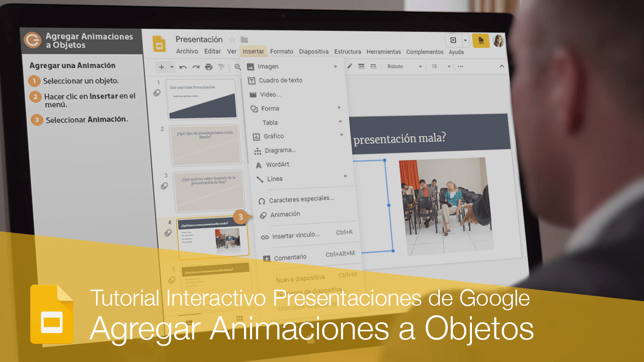Select the paint format tool
Screen dimensions: 644x362
coord(221,67)
